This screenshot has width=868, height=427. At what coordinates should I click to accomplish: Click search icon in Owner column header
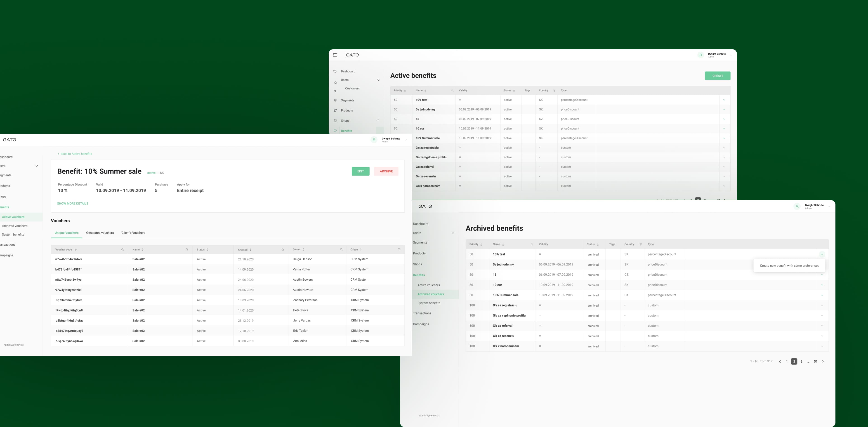[341, 249]
